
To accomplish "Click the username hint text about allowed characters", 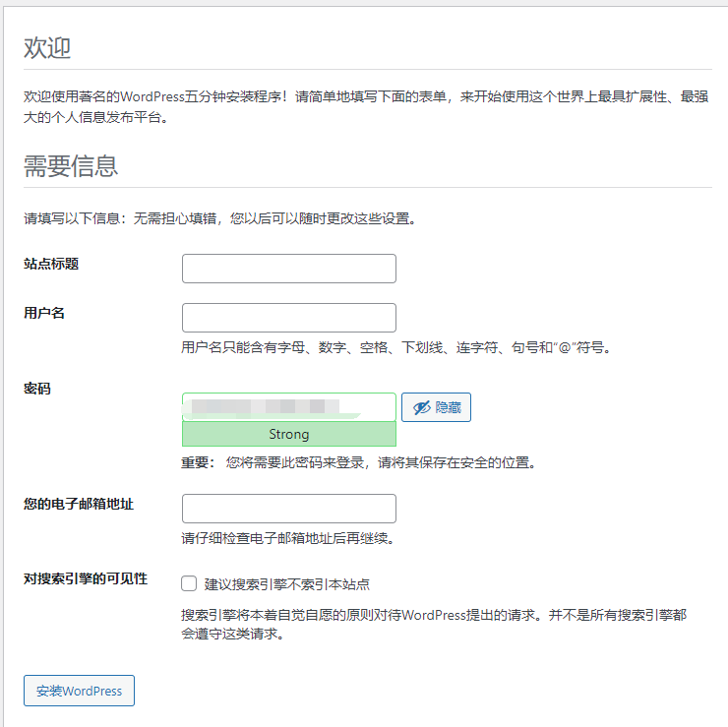I will point(397,347).
